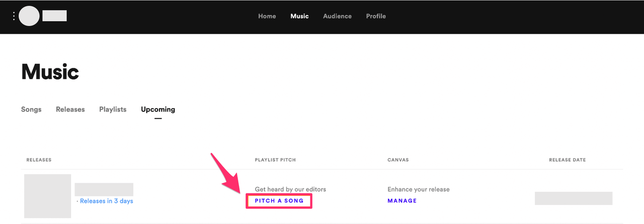Screen dimensions: 644x224
Task: Switch to the Songs tab
Action: click(31, 109)
